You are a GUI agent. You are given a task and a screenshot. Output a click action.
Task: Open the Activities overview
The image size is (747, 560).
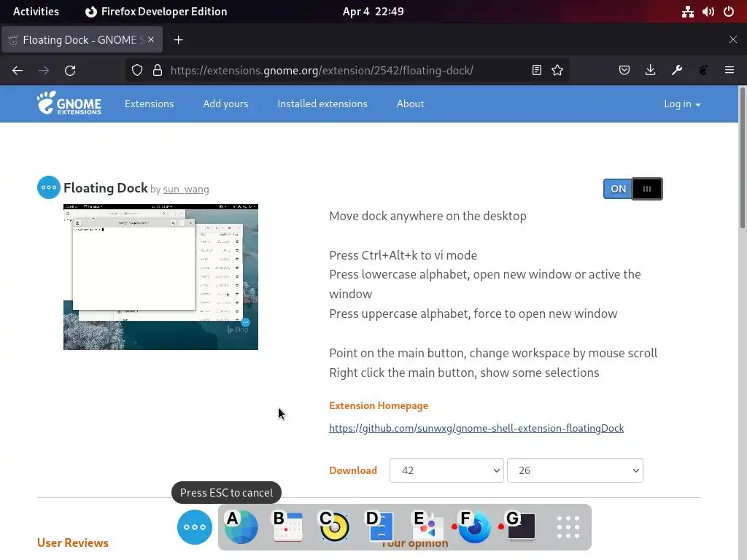pyautogui.click(x=36, y=12)
